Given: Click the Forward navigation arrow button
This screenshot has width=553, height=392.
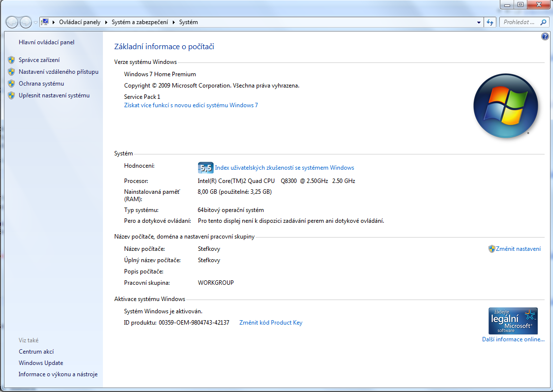Looking at the screenshot, I should (26, 22).
